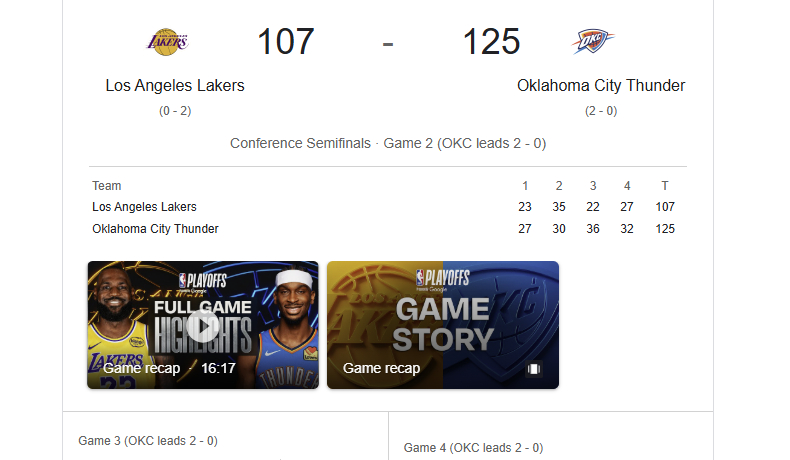Open the Game 4 series card
Image resolution: width=790 pixels, height=460 pixels.
[551, 436]
